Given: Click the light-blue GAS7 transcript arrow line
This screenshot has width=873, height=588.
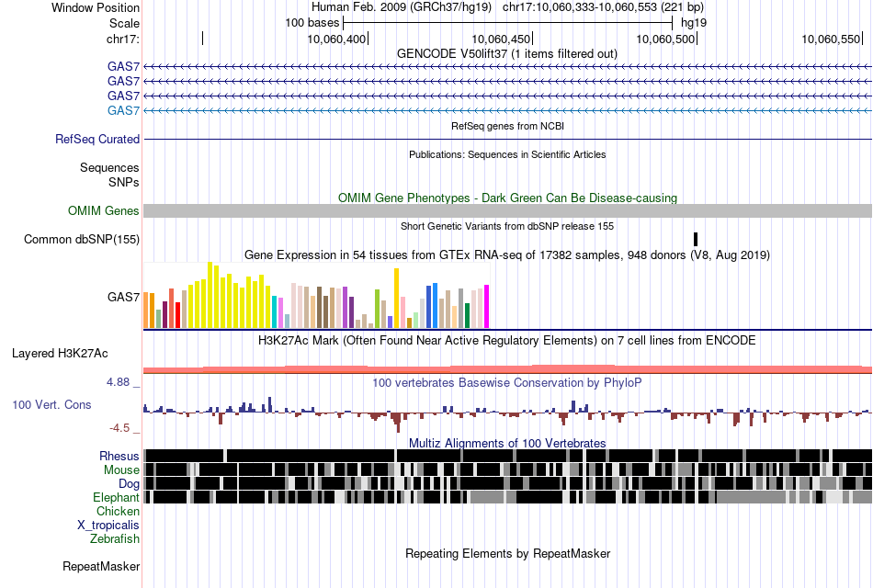Looking at the screenshot, I should click(x=508, y=111).
